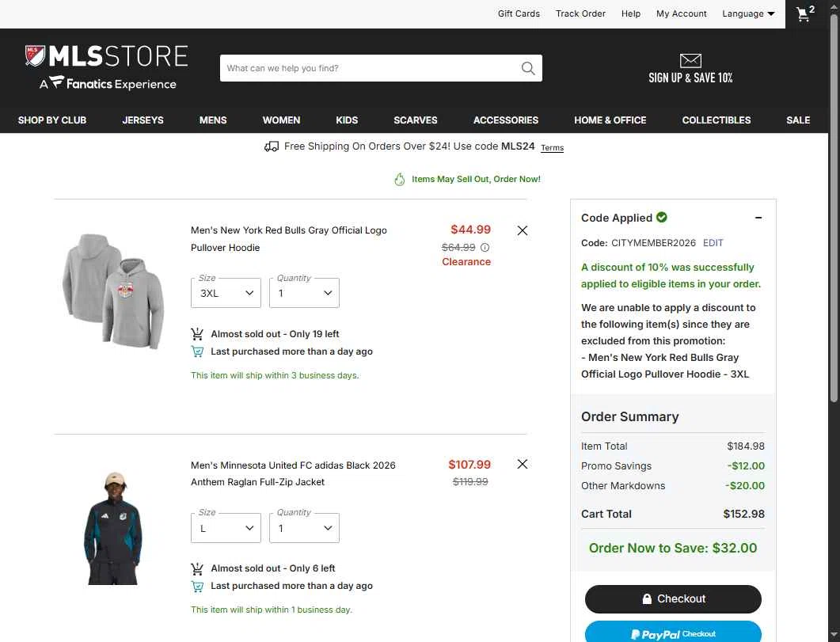Open the Minnesota United jacket image
The image size is (840, 642).
113,528
